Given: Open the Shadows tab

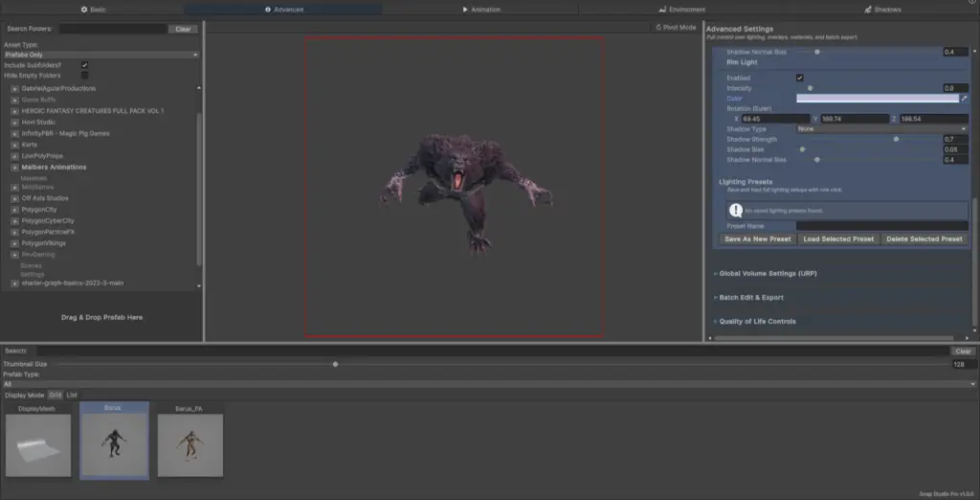Looking at the screenshot, I should click(x=880, y=9).
